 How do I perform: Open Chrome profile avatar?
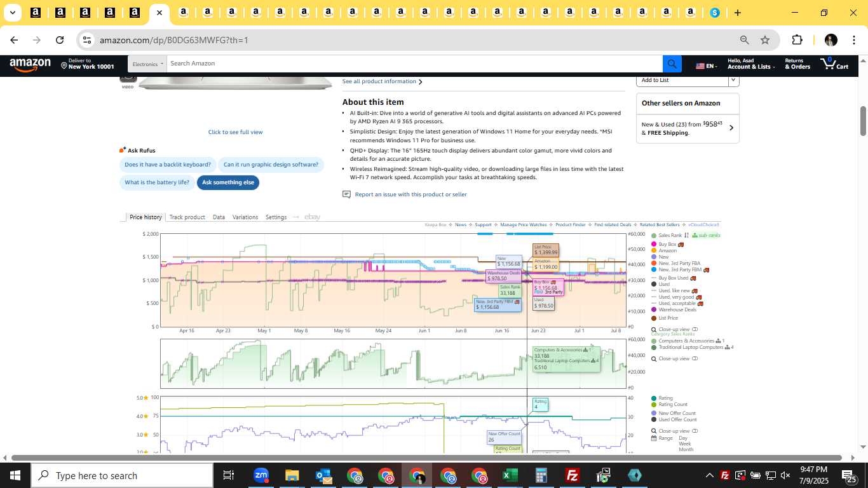[831, 40]
